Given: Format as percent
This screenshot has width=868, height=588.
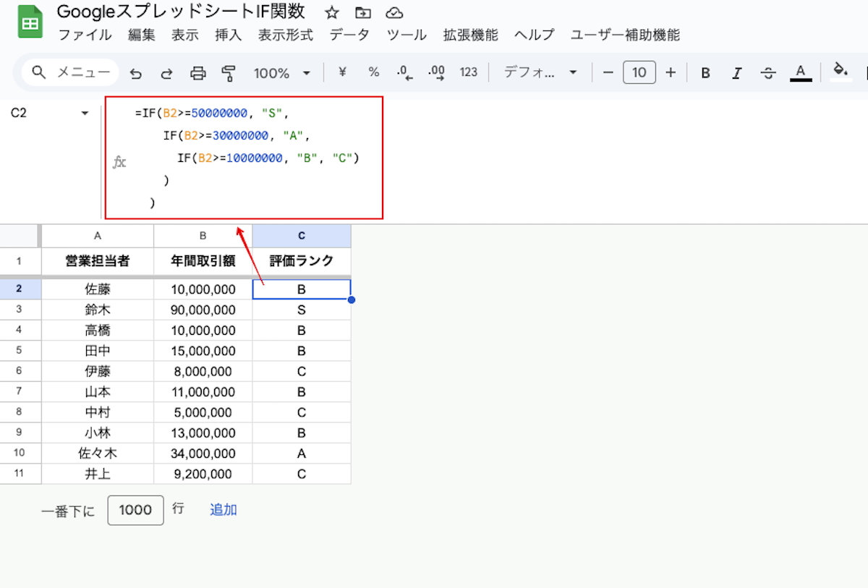Looking at the screenshot, I should (x=374, y=72).
